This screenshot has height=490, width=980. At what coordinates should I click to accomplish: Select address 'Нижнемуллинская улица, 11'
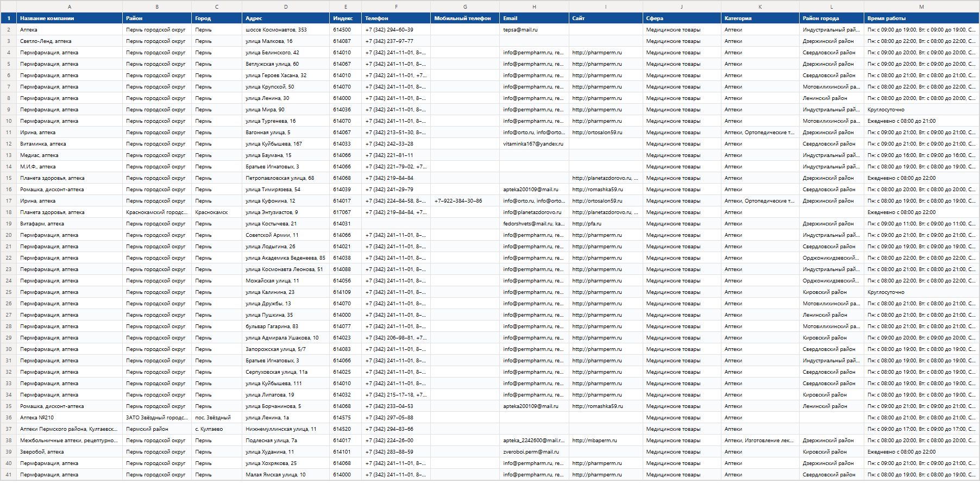[286, 429]
